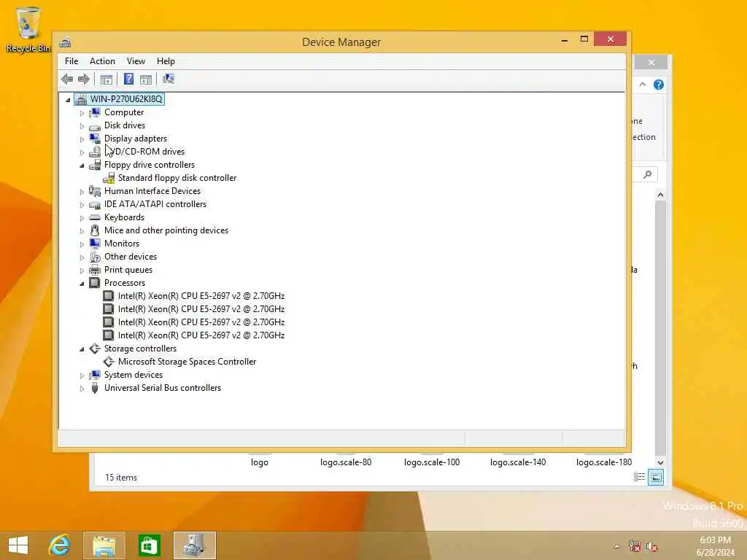
Task: Select the Universal Serial Bus controllers icon
Action: (x=95, y=388)
